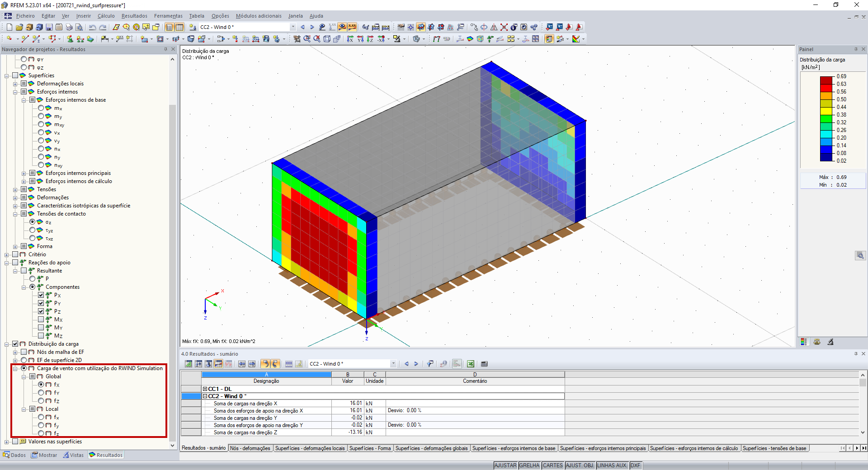
Task: Go to the next load case arrow
Action: [x=312, y=27]
